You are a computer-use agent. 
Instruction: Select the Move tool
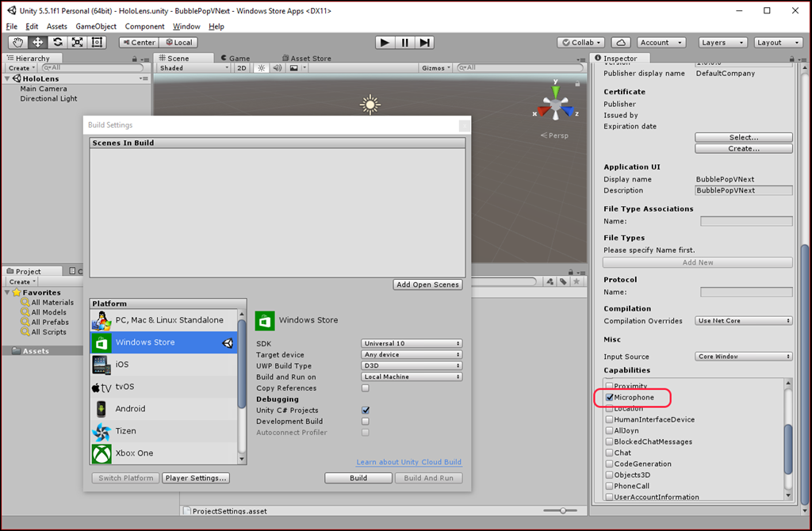click(38, 43)
